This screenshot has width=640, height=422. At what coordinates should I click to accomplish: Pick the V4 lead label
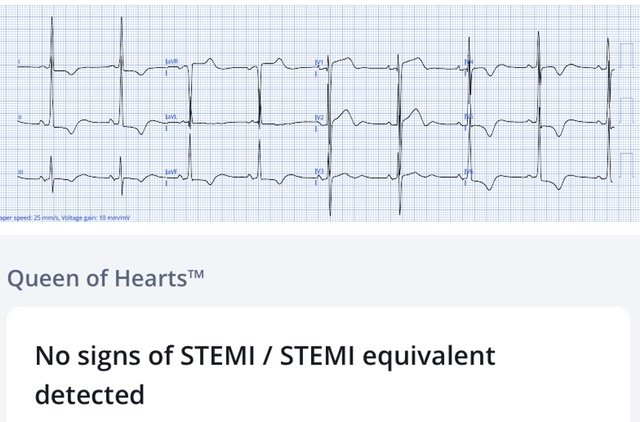469,62
